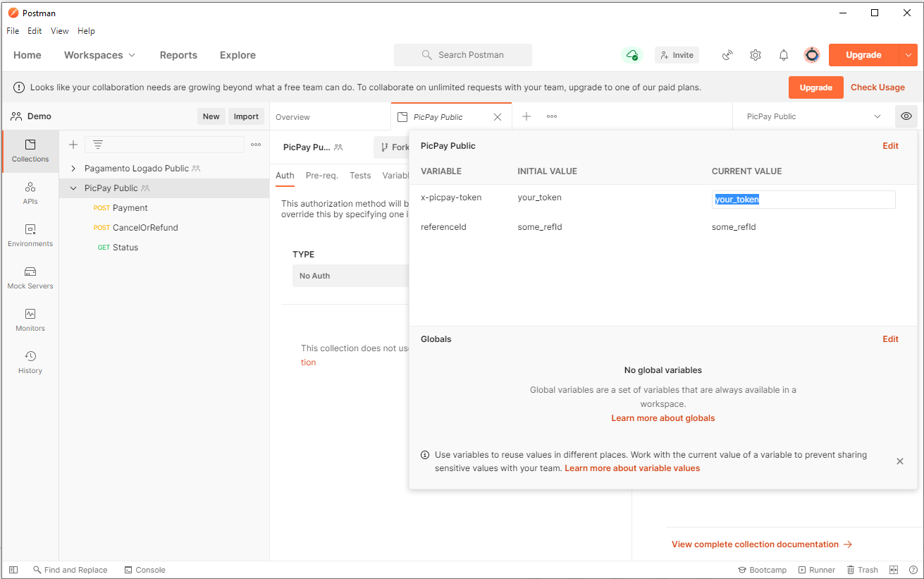This screenshot has height=579, width=924.
Task: Open tab options three-dot menu
Action: coord(552,116)
